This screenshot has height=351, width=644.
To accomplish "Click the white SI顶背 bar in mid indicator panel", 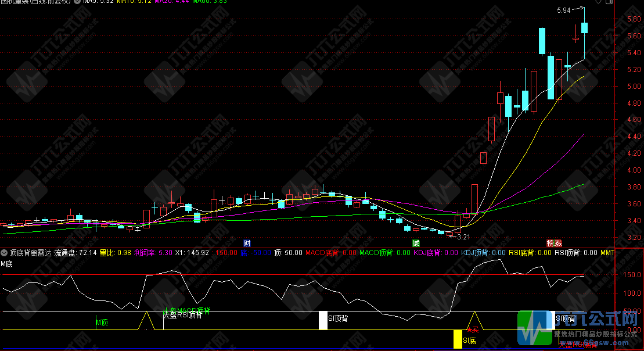I will pos(323,320).
